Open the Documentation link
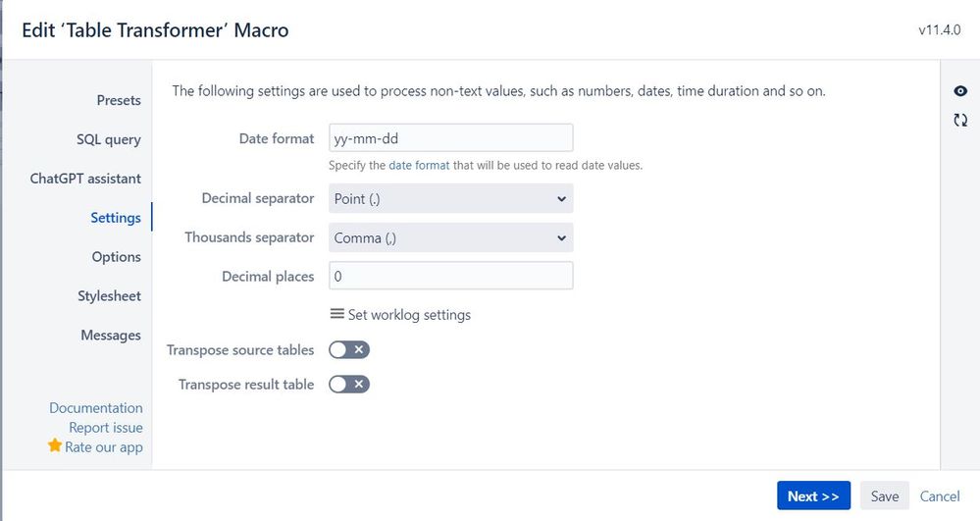The image size is (980, 521). tap(96, 408)
